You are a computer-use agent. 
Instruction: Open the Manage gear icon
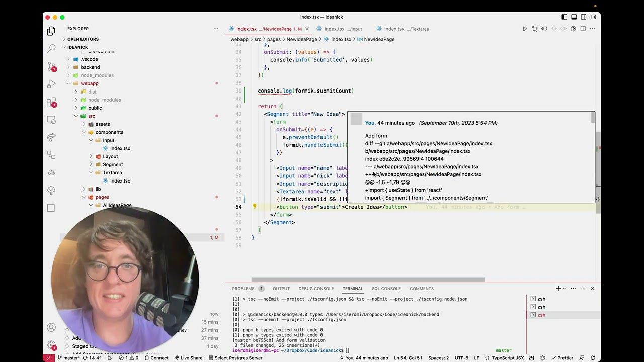pos(51,345)
